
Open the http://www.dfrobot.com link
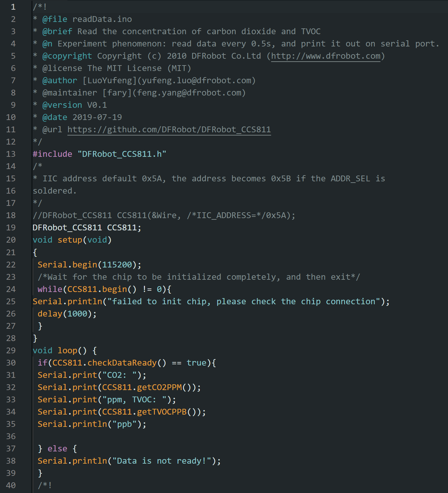[326, 56]
